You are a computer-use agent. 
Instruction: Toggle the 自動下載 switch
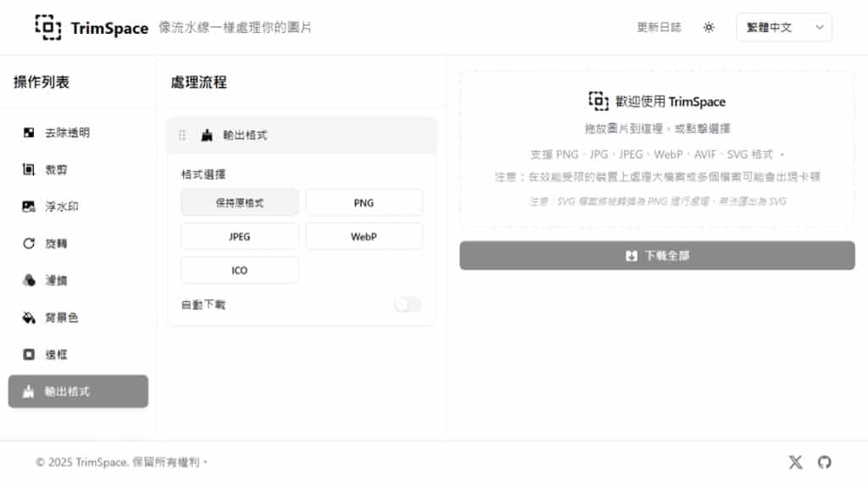point(408,304)
